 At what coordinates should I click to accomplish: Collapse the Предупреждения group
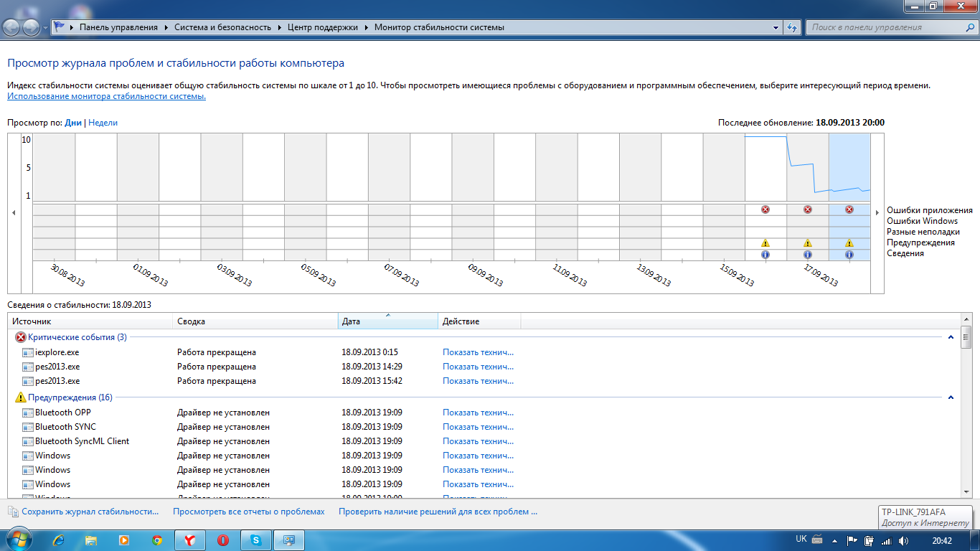point(951,397)
